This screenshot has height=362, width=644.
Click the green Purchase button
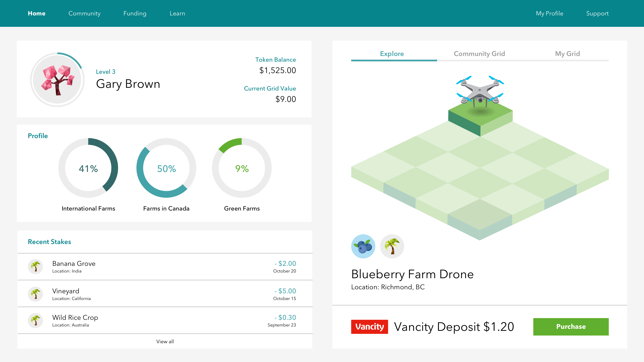pos(571,326)
